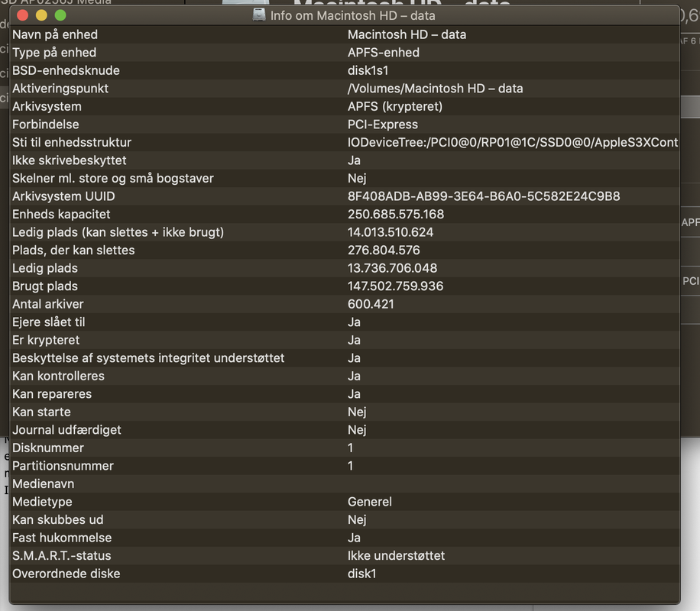Select 'Ja' in Ikke skrivebeskyttet row
The height and width of the screenshot is (611, 700).
(354, 160)
